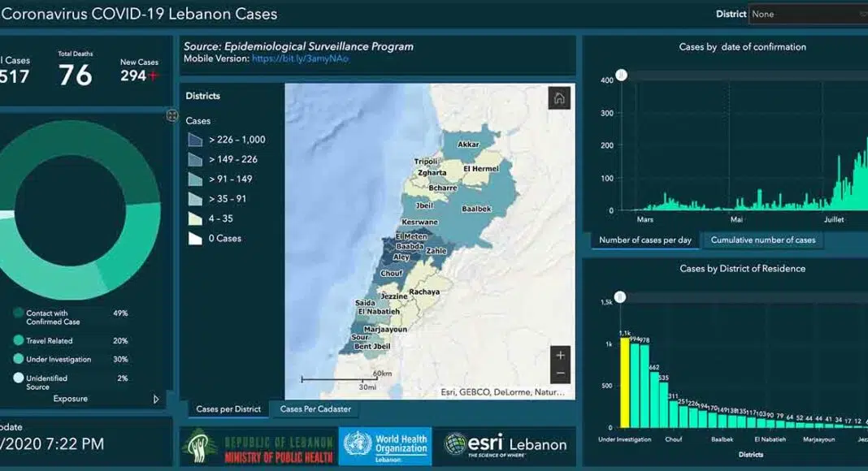This screenshot has height=471, width=868.
Task: Toggle 'Unidentified Source' legend series
Action: (19, 378)
